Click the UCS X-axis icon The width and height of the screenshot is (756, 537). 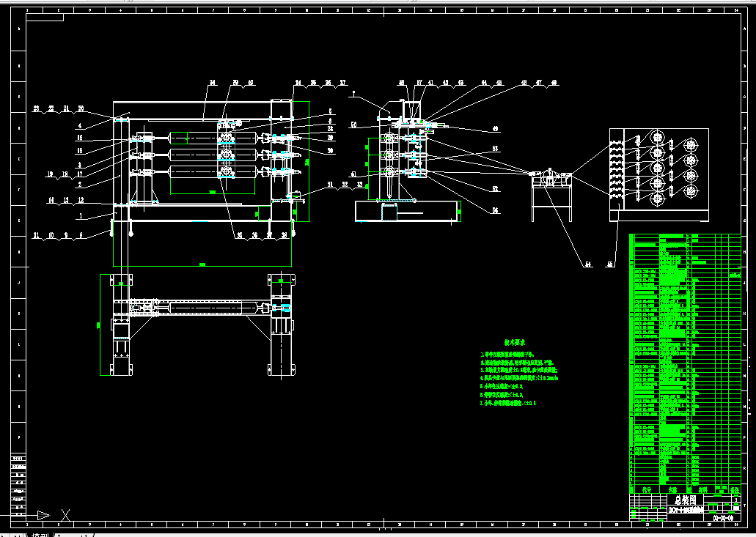65,515
